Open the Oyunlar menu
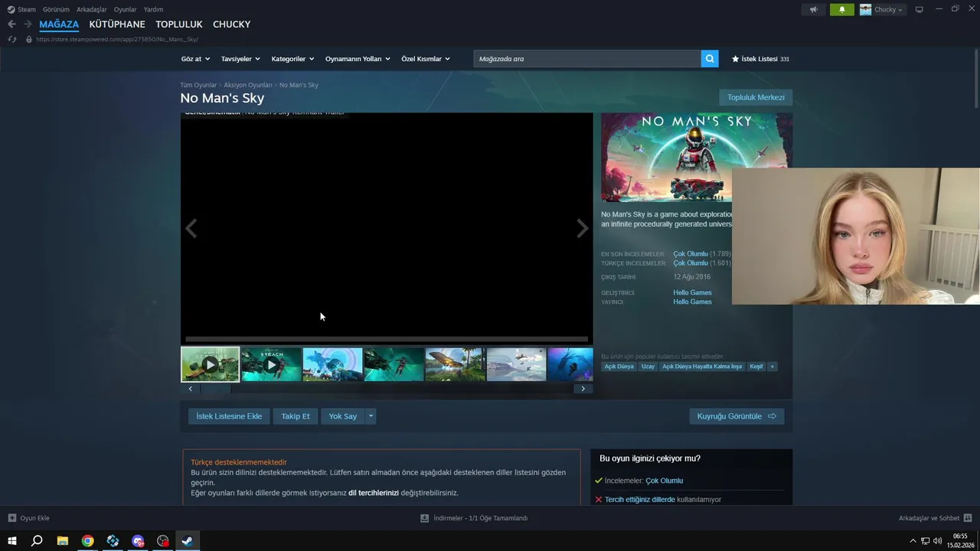This screenshot has width=980, height=551. (x=125, y=9)
